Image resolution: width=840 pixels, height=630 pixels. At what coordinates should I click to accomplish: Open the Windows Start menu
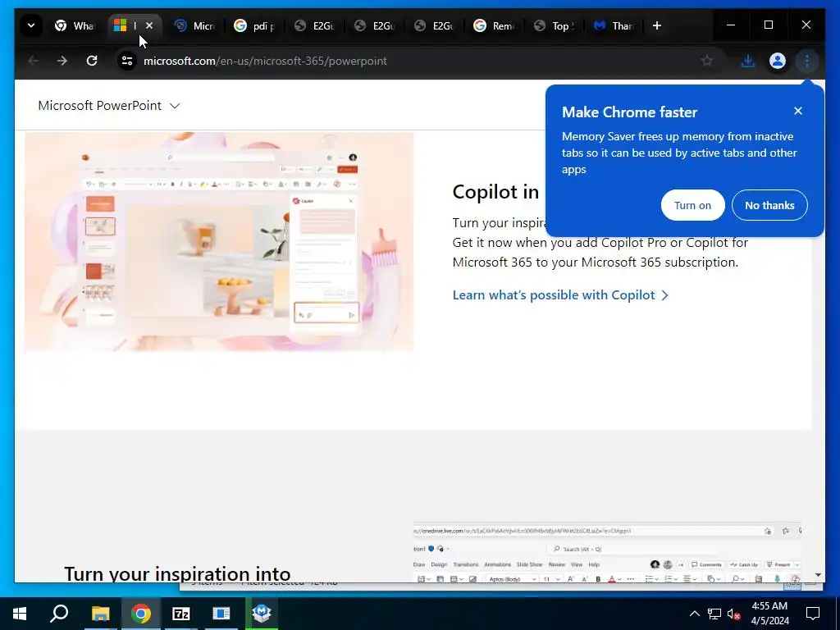pos(20,614)
